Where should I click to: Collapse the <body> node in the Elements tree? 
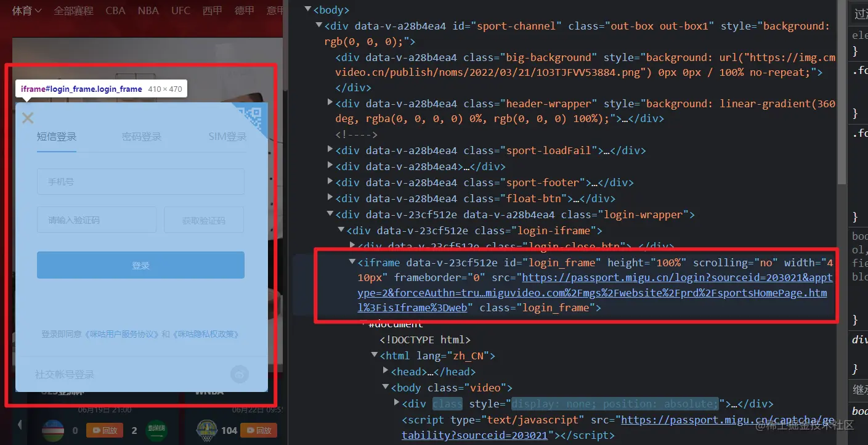[x=307, y=10]
